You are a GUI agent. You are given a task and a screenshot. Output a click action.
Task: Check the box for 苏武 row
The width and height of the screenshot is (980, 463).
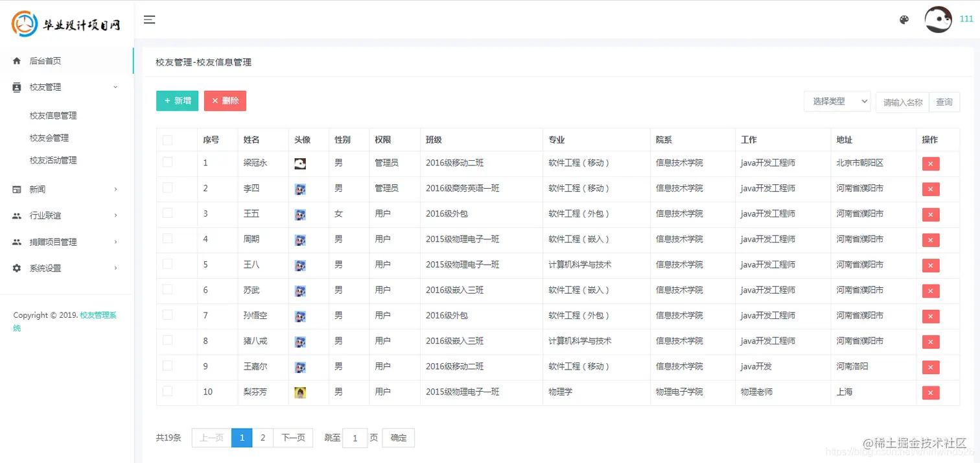[x=167, y=289]
